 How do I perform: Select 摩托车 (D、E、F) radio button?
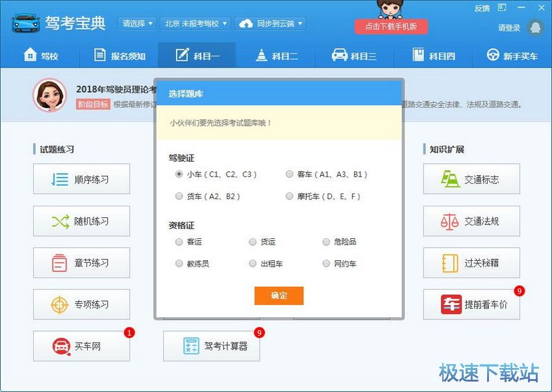point(290,196)
